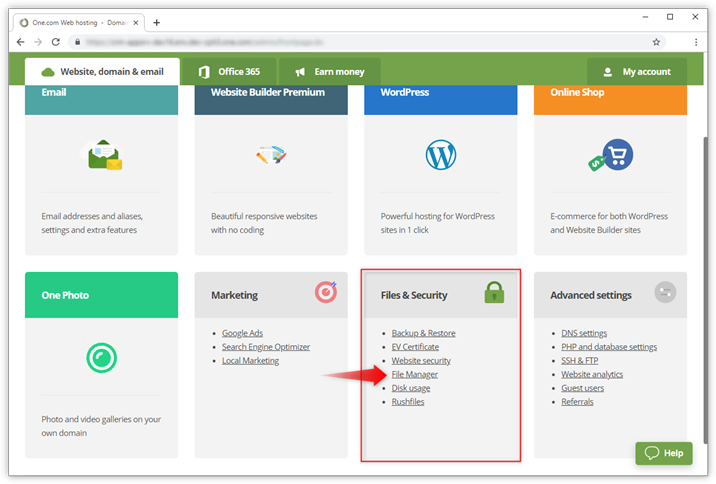Open the DNS settings link

[x=584, y=333]
